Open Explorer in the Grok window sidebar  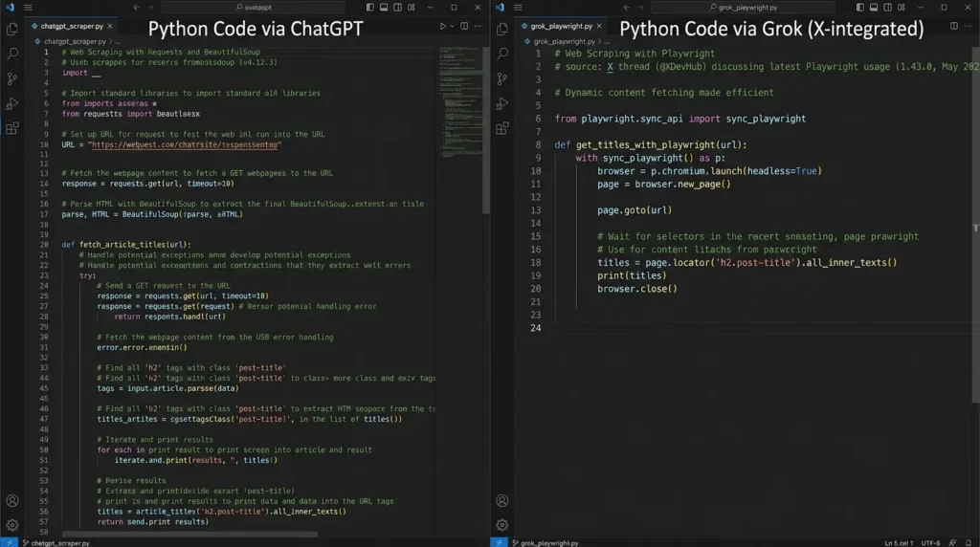(x=501, y=30)
